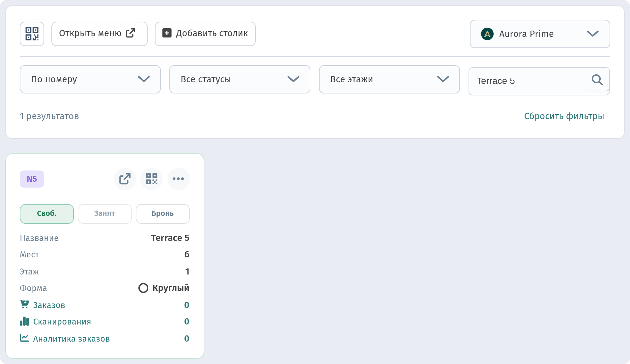Viewport: 630px width, 364px height.
Task: Set table status to Своб.
Action: click(x=47, y=214)
